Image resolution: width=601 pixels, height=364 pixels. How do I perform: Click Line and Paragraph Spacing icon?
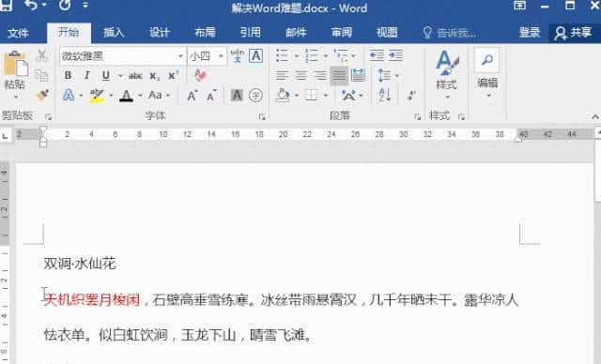pos(384,75)
